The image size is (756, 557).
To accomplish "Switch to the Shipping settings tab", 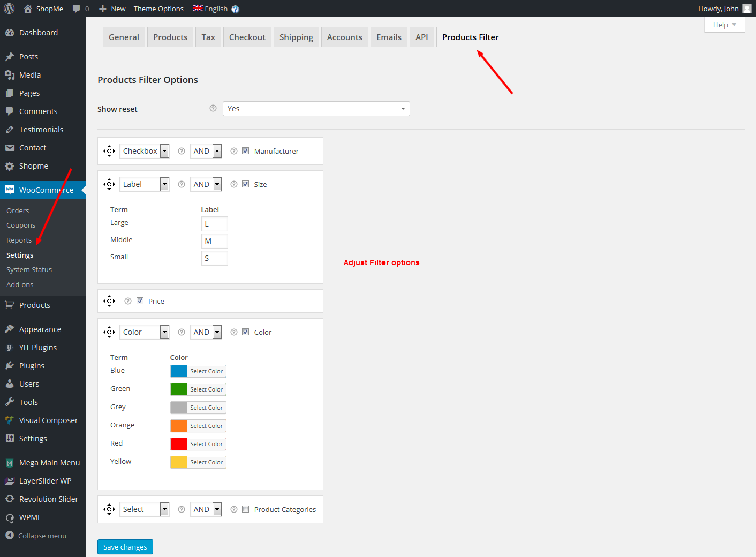I will click(296, 37).
